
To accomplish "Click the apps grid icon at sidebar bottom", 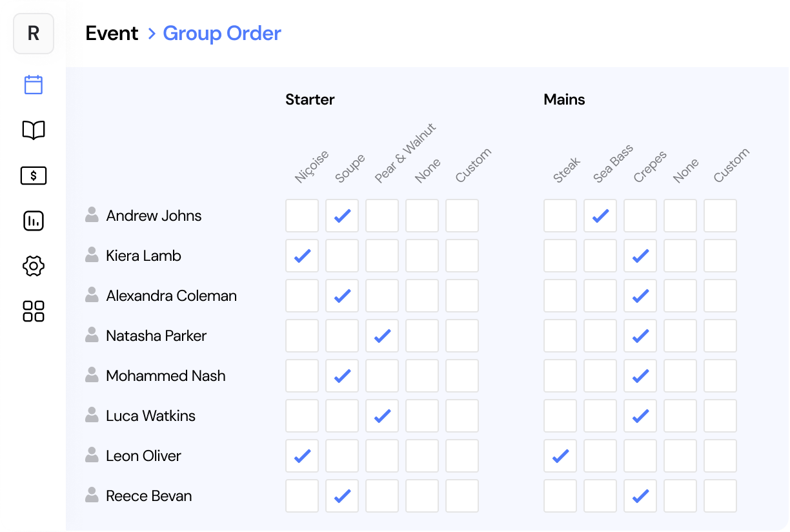I will pyautogui.click(x=33, y=311).
